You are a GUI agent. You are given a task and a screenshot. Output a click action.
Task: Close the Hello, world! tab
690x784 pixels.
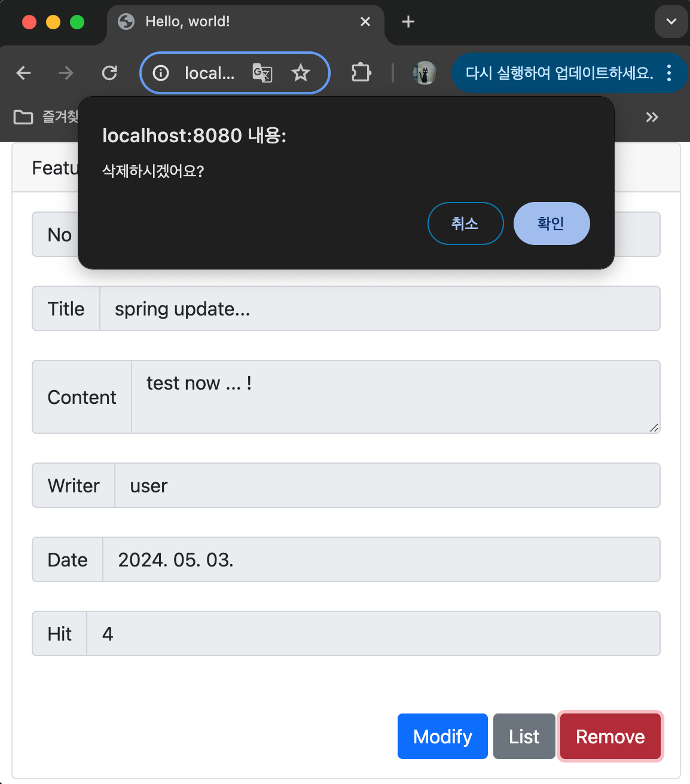365,22
